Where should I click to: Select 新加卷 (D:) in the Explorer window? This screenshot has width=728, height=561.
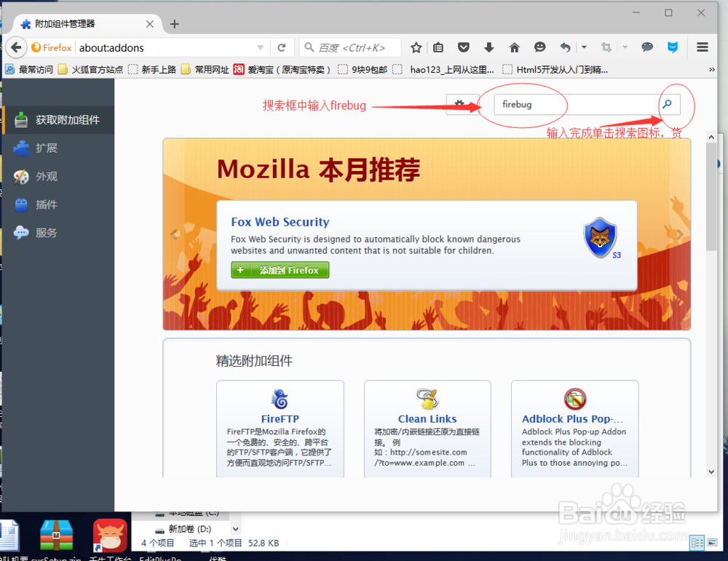click(189, 529)
